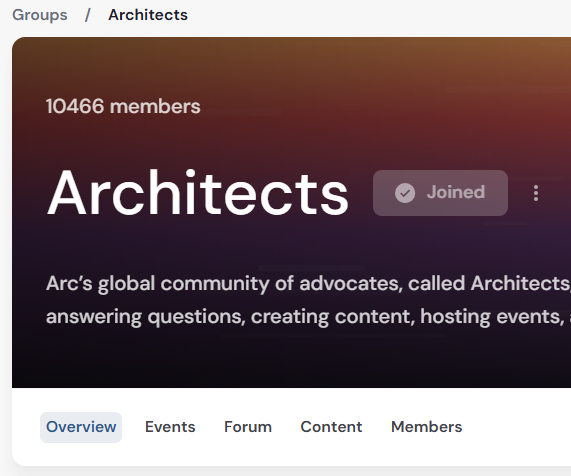
Task: Click the 10466 members count
Action: [x=123, y=107]
